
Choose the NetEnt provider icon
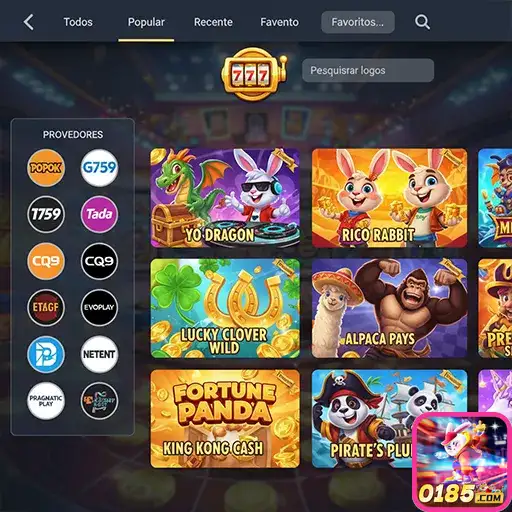tap(99, 354)
